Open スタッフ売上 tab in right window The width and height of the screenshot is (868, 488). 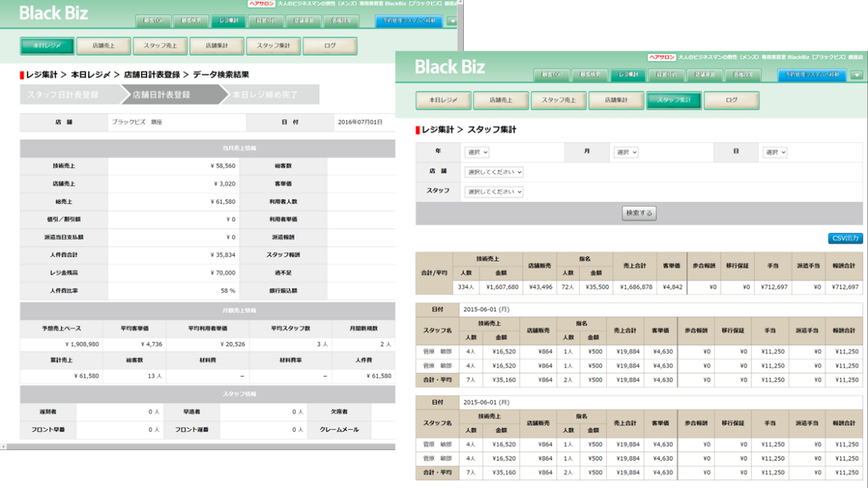[558, 101]
